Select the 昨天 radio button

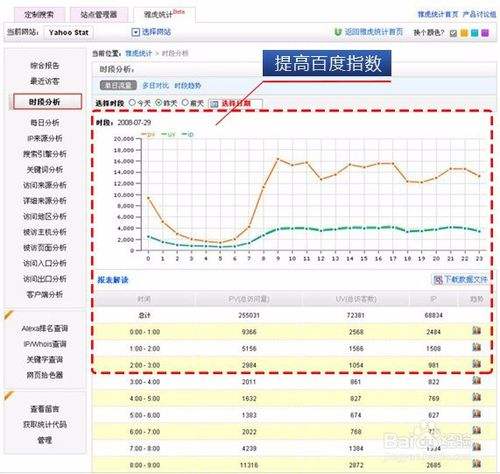pos(159,103)
